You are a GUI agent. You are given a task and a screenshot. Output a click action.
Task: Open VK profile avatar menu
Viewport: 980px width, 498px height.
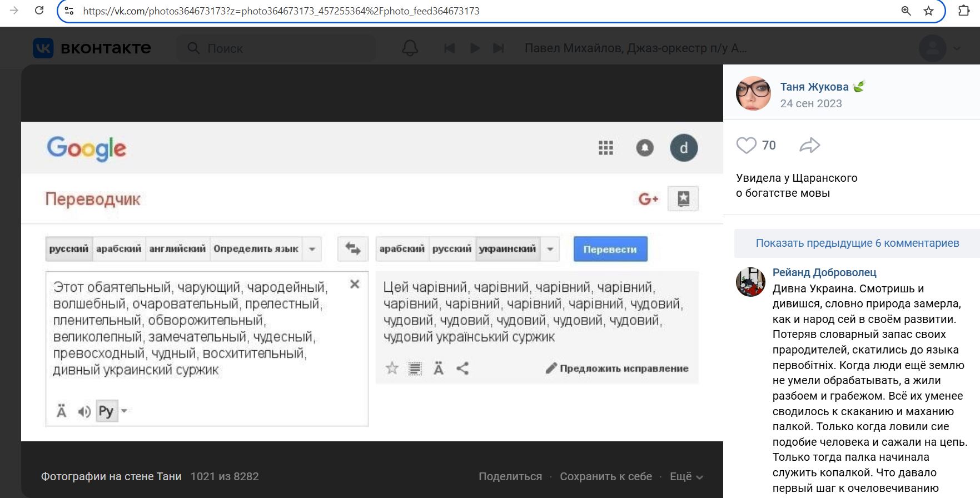coord(933,48)
